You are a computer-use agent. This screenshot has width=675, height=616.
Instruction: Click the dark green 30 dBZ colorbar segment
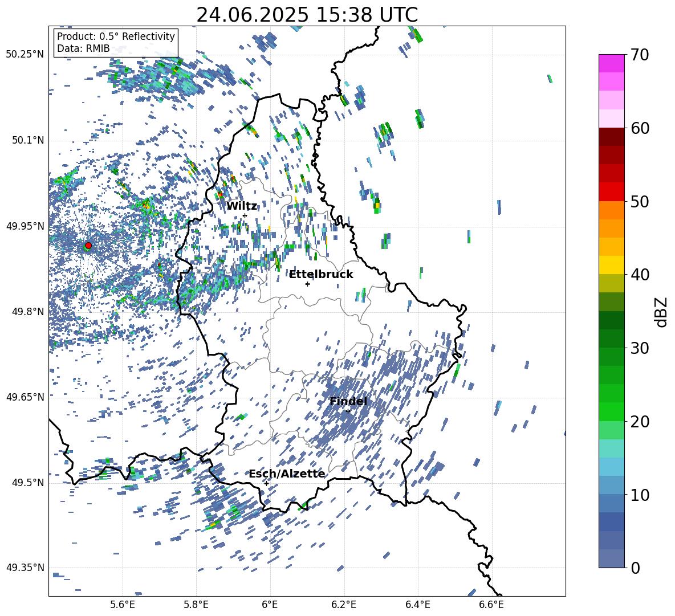pos(612,338)
